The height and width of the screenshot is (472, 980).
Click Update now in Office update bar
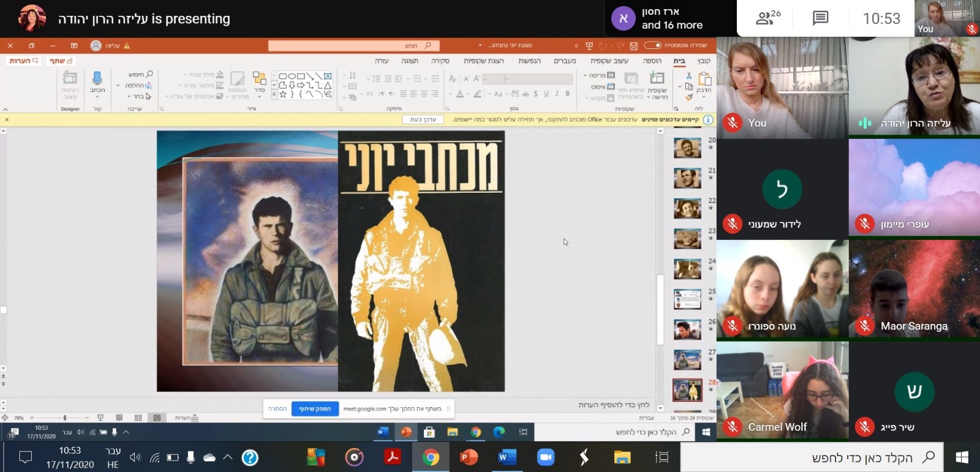[423, 119]
